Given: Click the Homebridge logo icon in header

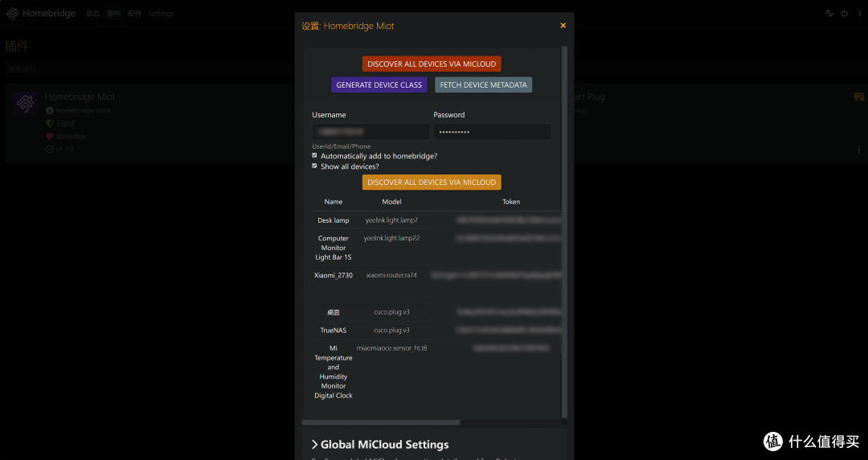Looking at the screenshot, I should pos(12,14).
